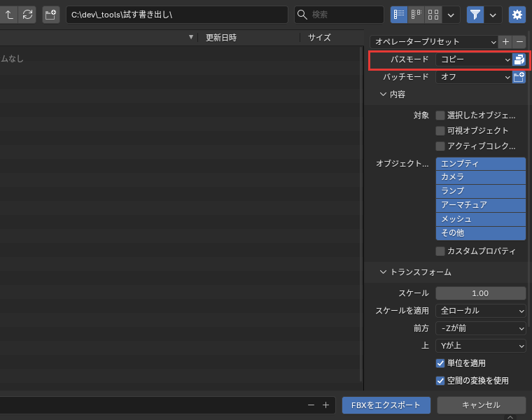Image resolution: width=532 pixels, height=420 pixels.
Task: Open display settings dropdown arrow
Action: [x=451, y=15]
